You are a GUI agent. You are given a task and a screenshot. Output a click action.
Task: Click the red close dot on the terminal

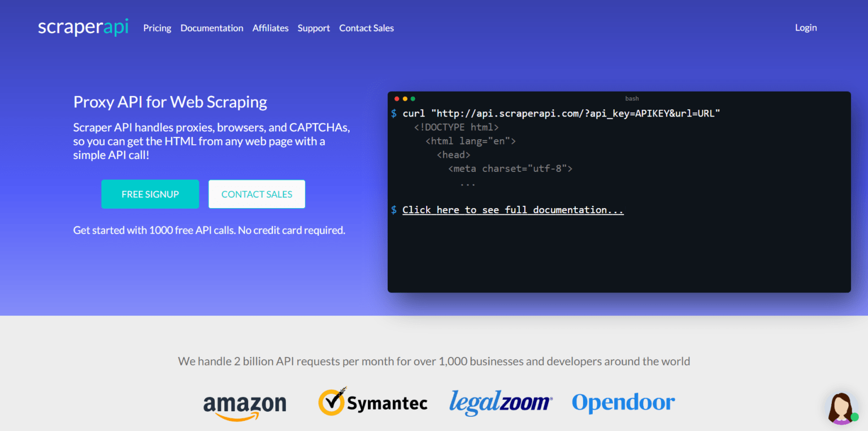coord(397,98)
